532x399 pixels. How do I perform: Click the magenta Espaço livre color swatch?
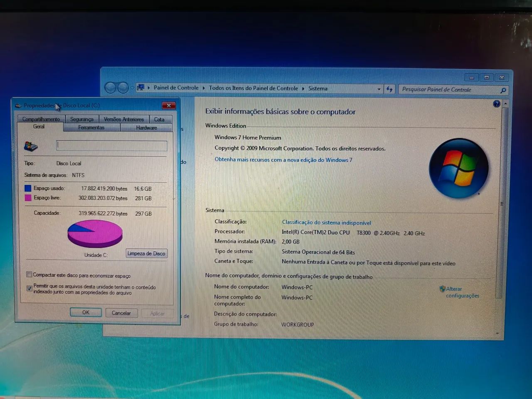(28, 198)
